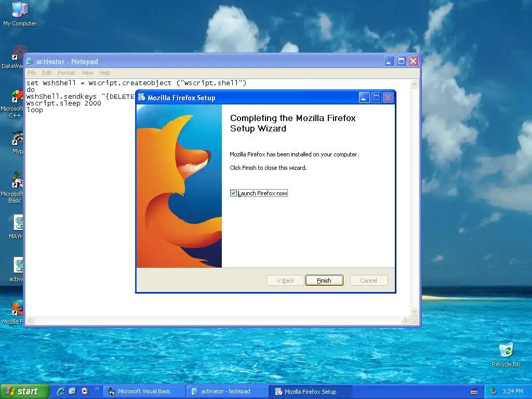Minimize the Mozilla Firefox Setup window
This screenshot has height=399, width=532.
[x=364, y=98]
